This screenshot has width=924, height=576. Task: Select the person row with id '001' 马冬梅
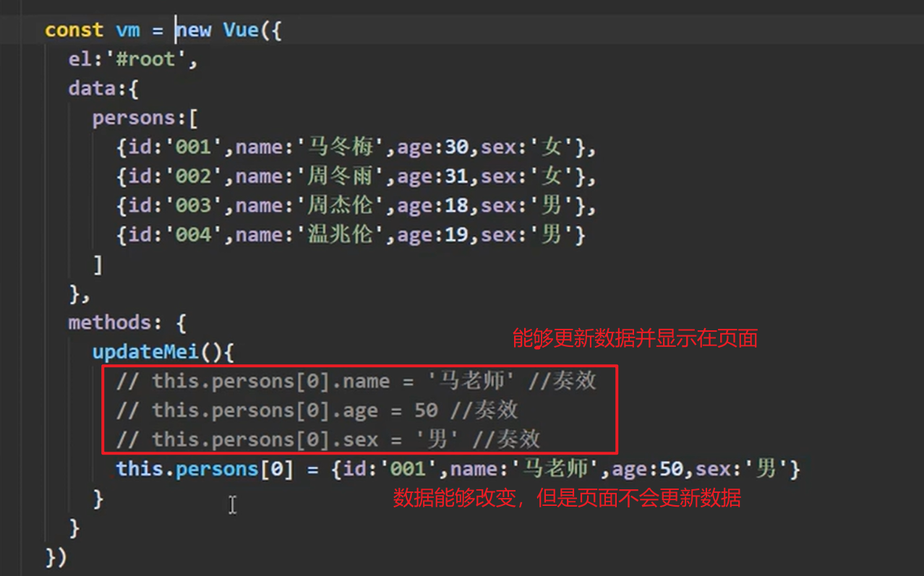[356, 147]
